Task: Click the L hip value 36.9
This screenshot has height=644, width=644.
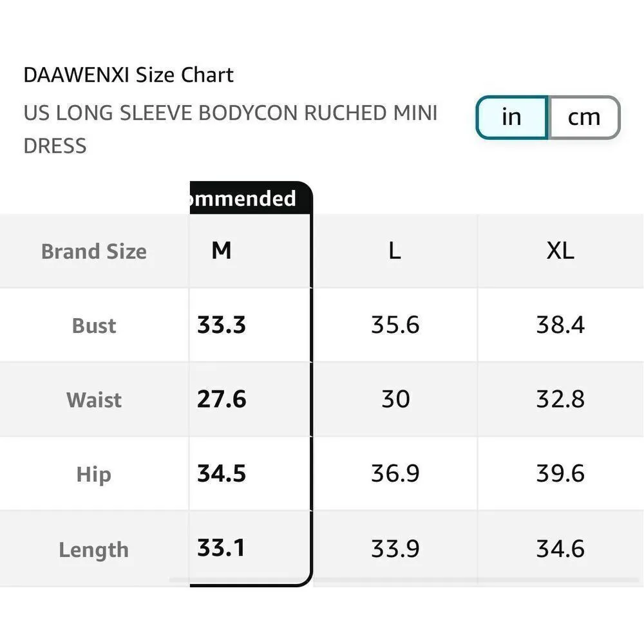Action: [x=395, y=474]
